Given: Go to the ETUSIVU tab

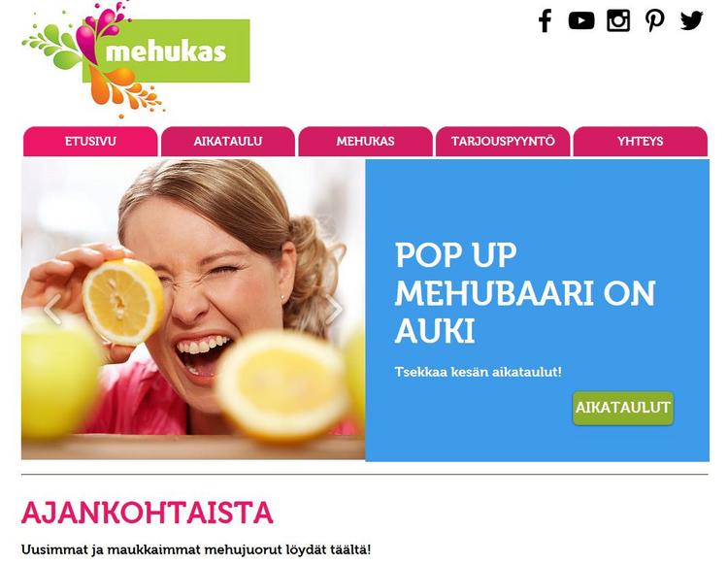Looking at the screenshot, I should coord(90,141).
